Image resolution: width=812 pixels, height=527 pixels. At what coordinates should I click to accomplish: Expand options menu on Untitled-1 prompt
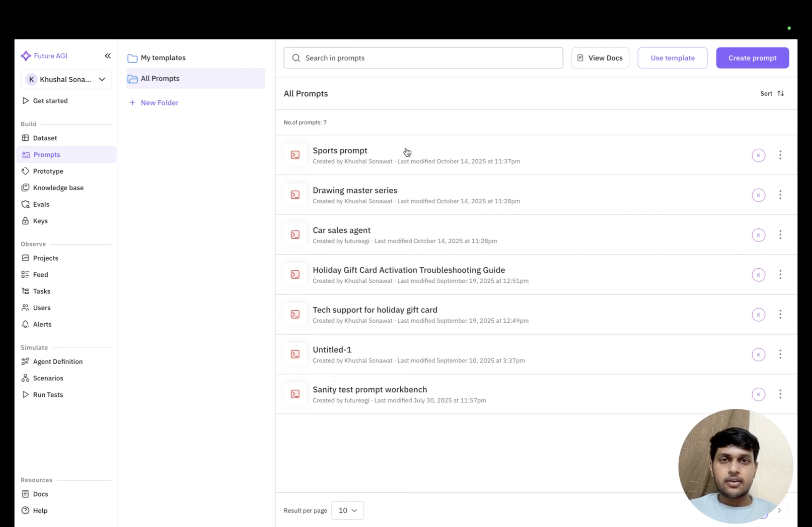[781, 354]
